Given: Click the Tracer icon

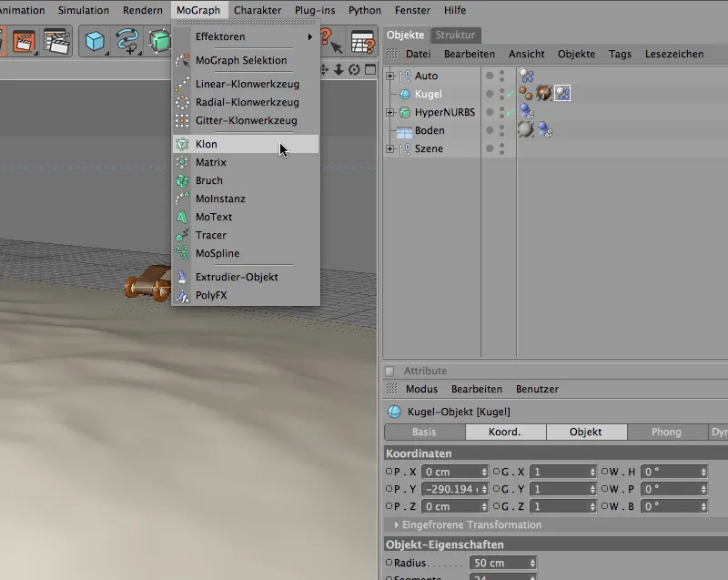Looking at the screenshot, I should (x=183, y=235).
